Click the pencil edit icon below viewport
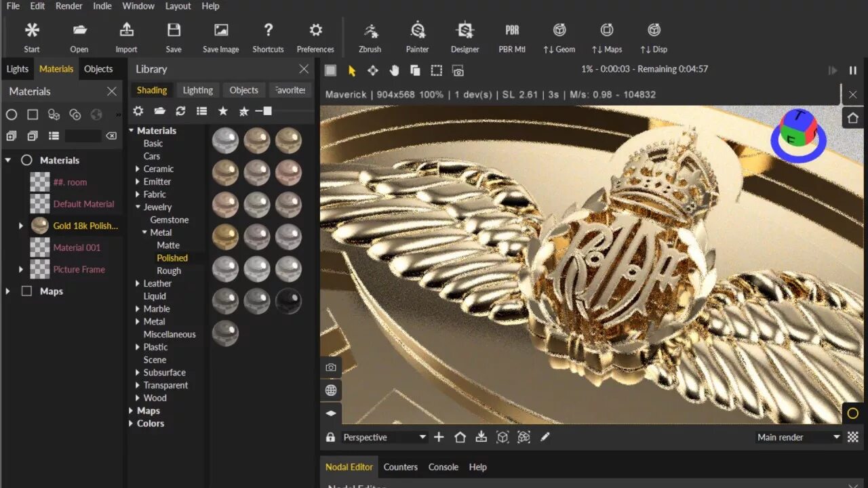Screen dimensions: 868x488 coord(545,437)
